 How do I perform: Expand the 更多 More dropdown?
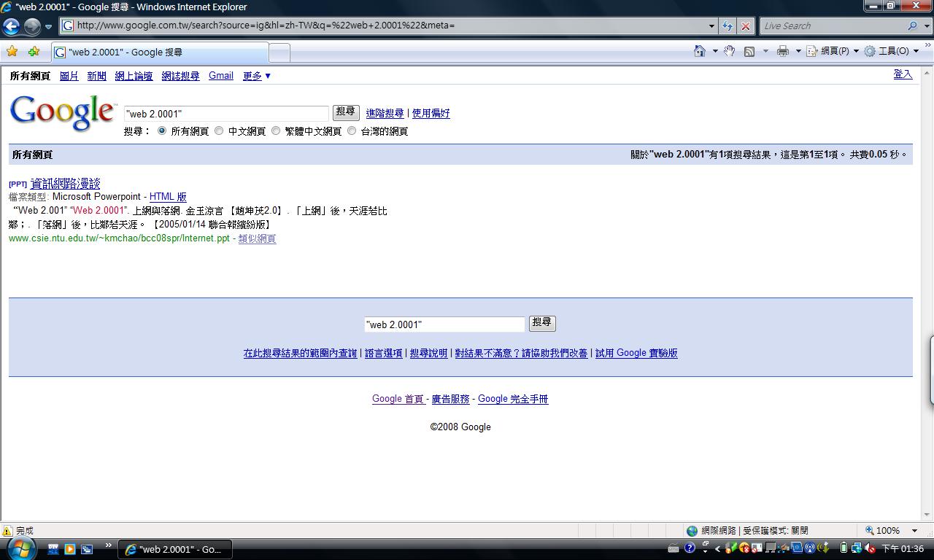(257, 76)
